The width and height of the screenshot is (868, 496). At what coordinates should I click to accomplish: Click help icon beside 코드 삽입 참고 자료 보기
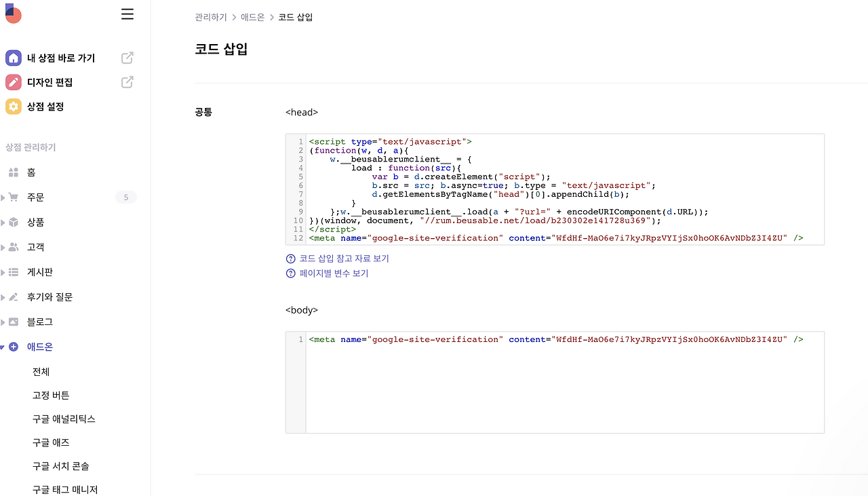(x=291, y=259)
